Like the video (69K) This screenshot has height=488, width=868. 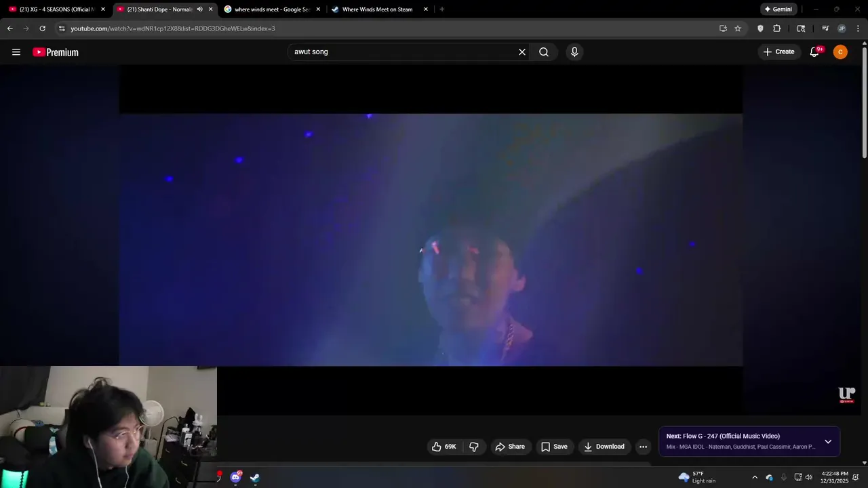pos(444,447)
